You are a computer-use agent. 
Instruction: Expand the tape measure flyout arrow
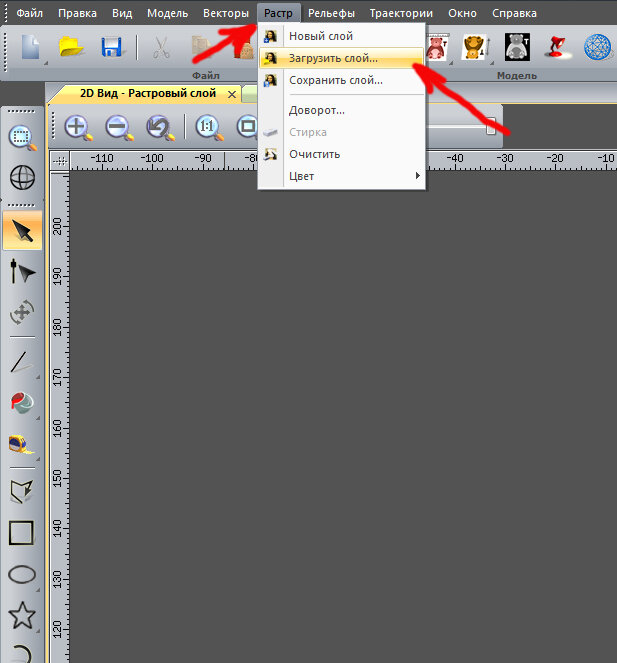click(38, 459)
